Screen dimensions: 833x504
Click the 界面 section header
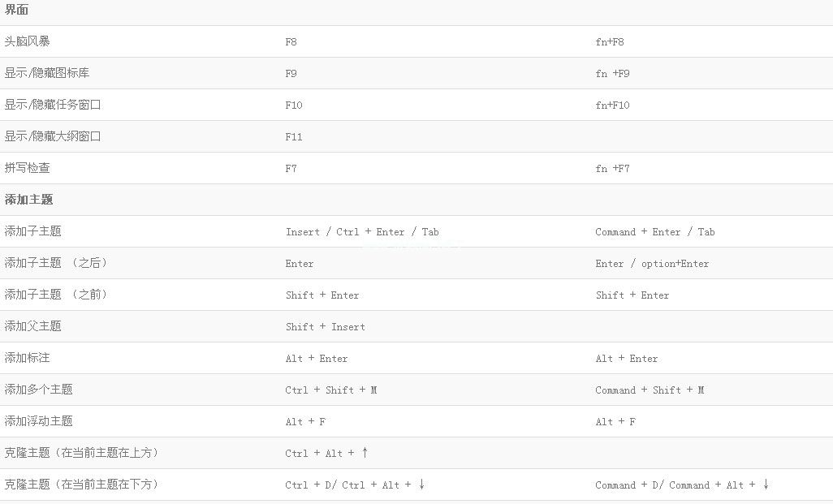(x=17, y=10)
